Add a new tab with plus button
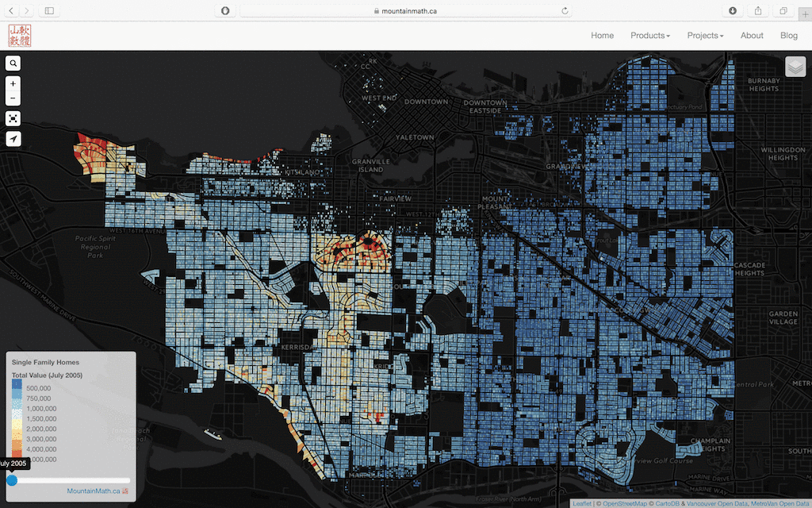 coord(806,14)
